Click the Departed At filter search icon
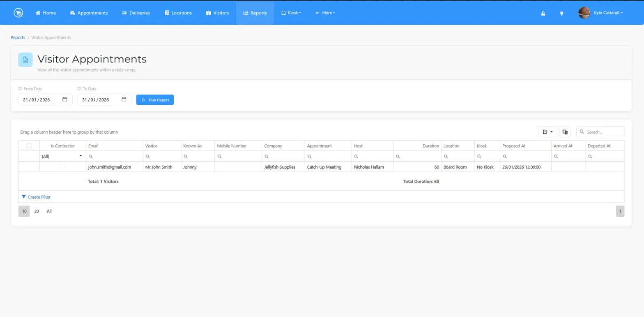 coord(590,156)
